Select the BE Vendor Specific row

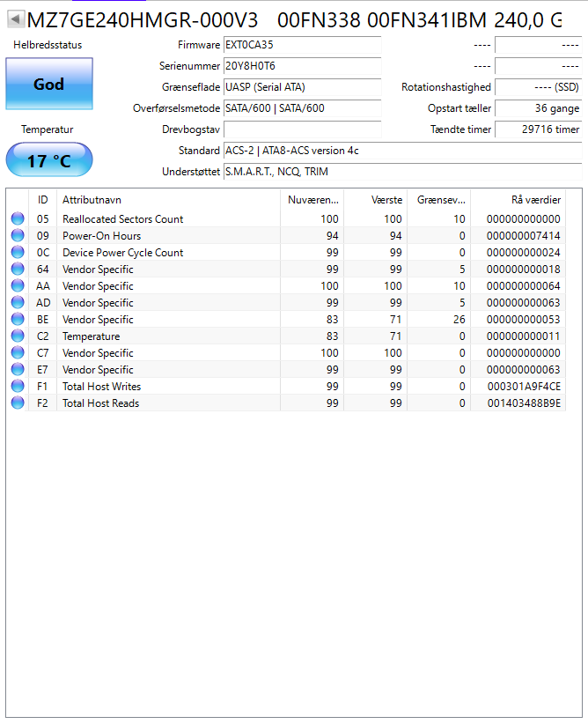tap(264, 320)
